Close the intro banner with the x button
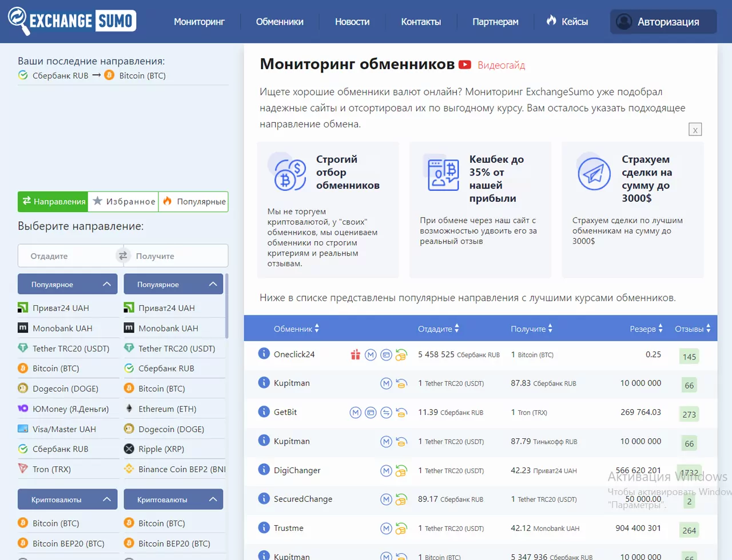This screenshot has height=560, width=732. pos(695,130)
